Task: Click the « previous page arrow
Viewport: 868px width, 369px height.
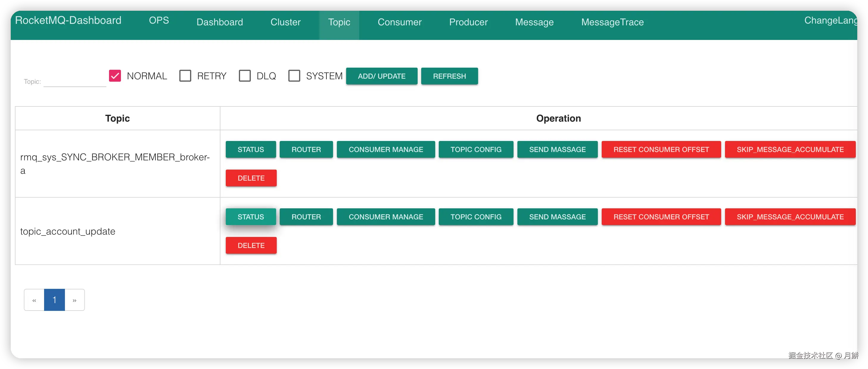Action: [34, 300]
